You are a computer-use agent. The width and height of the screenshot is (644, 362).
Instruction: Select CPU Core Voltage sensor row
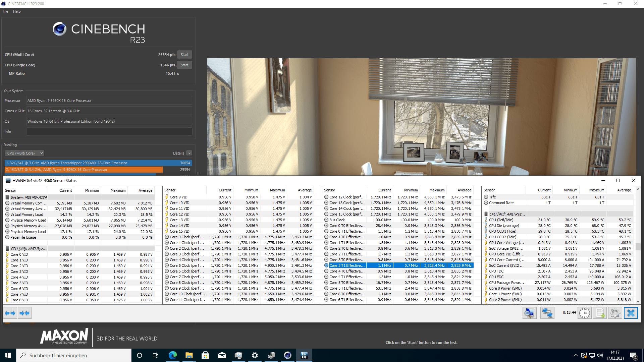point(558,243)
